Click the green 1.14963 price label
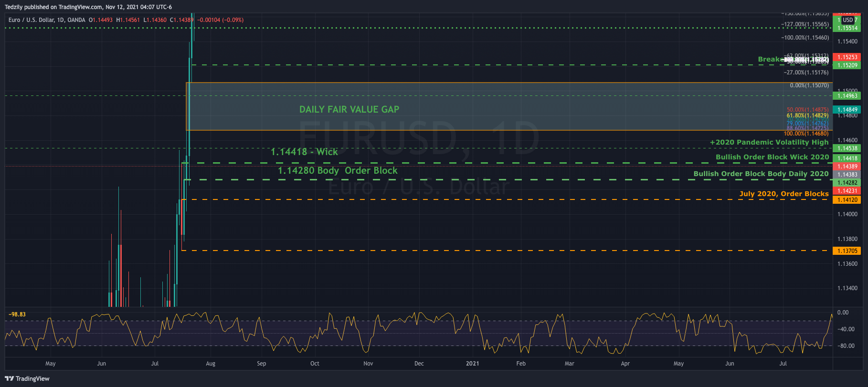868x387 pixels. pos(847,96)
